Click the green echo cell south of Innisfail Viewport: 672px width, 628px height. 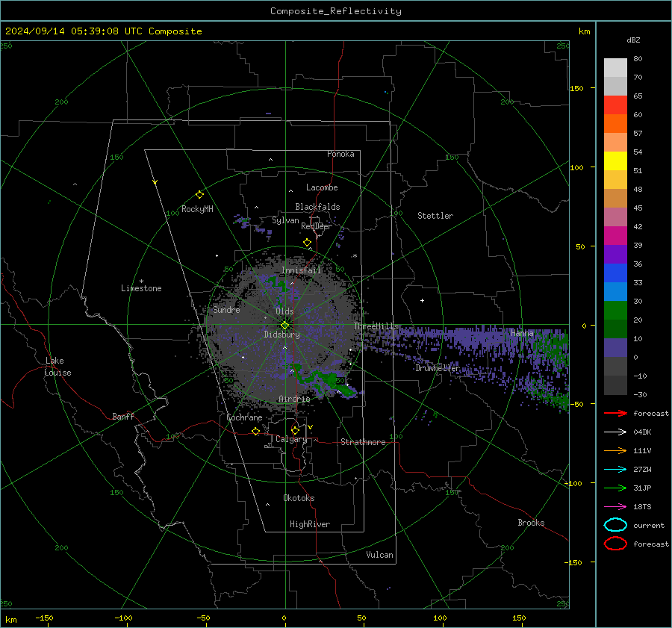[278, 283]
